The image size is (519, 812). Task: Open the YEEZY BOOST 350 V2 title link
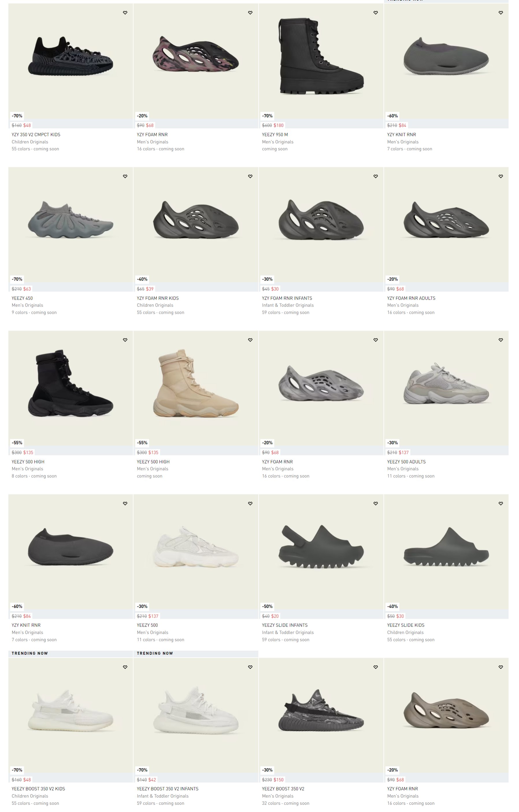click(283, 789)
